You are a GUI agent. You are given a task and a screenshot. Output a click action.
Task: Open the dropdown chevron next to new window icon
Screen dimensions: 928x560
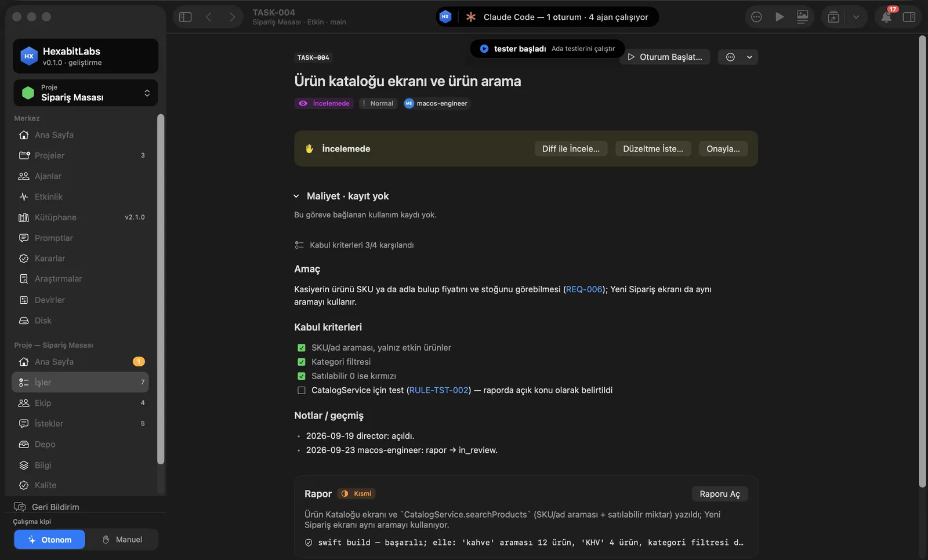tap(855, 17)
